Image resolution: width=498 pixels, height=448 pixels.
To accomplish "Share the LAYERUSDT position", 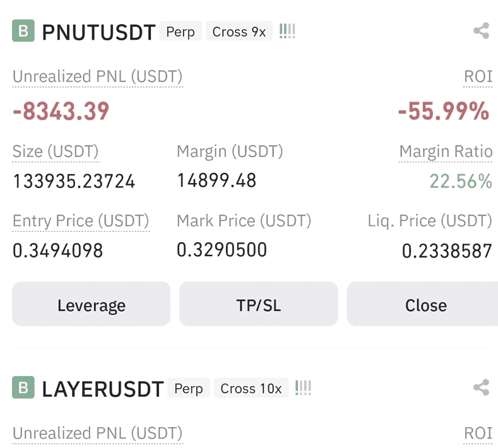I will pyautogui.click(x=481, y=387).
